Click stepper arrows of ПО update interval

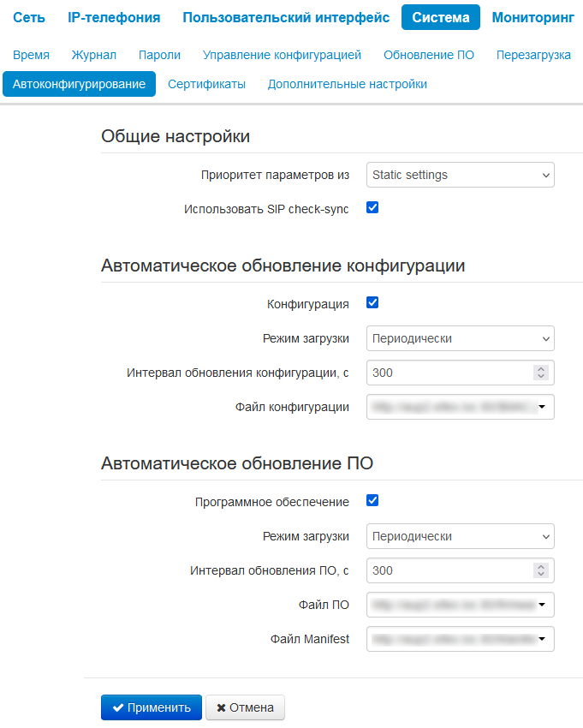[x=540, y=570]
